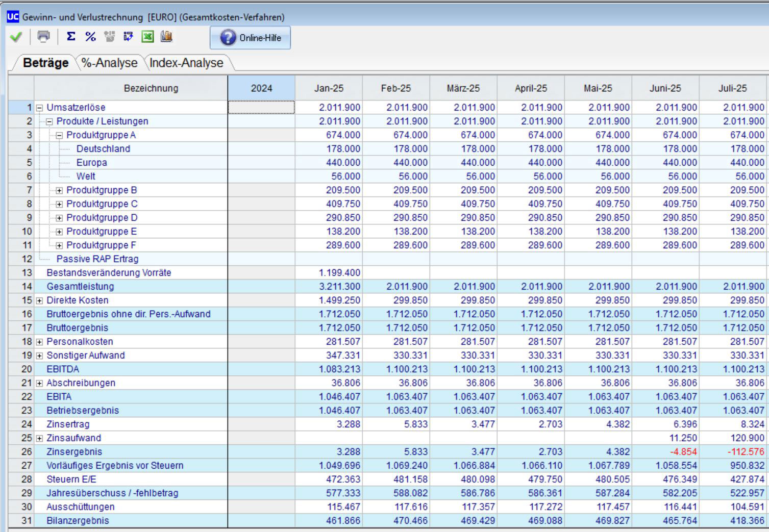Click the UC application logo icon

tap(13, 17)
